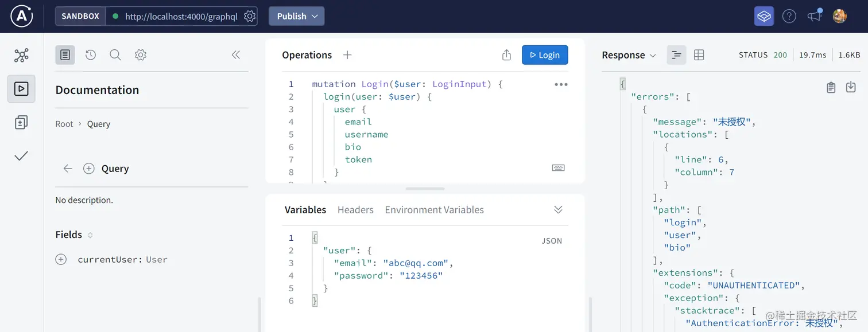Switch to the Variables tab

pos(305,210)
